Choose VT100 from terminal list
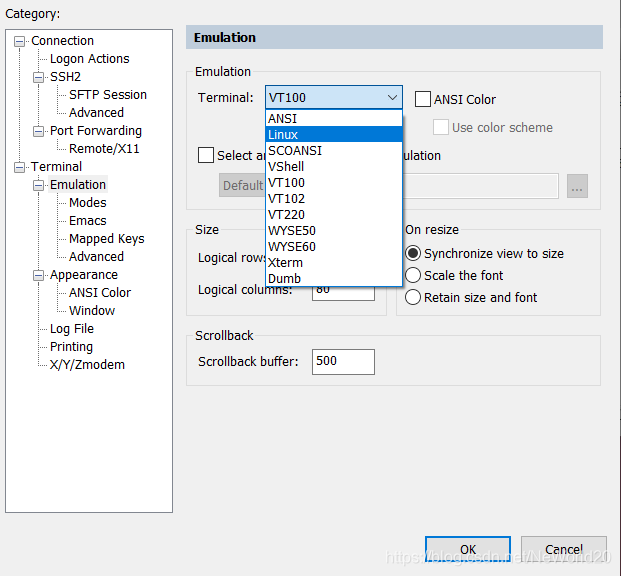 point(334,183)
